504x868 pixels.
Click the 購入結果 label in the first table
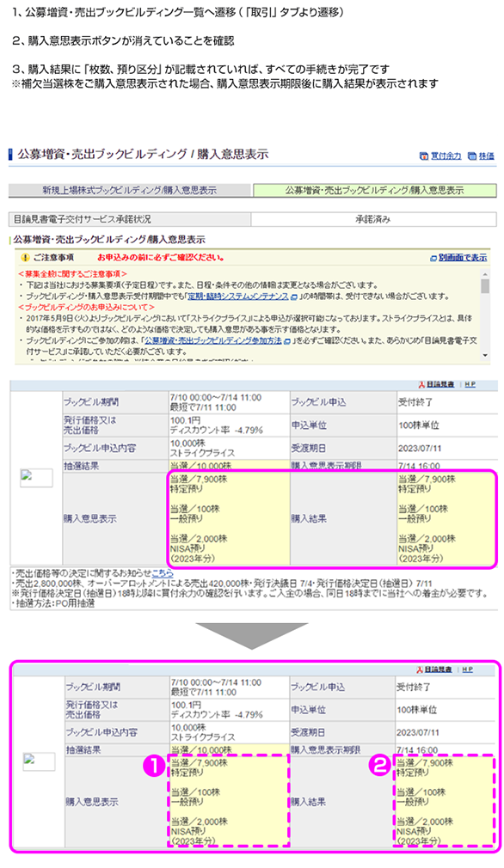click(309, 519)
